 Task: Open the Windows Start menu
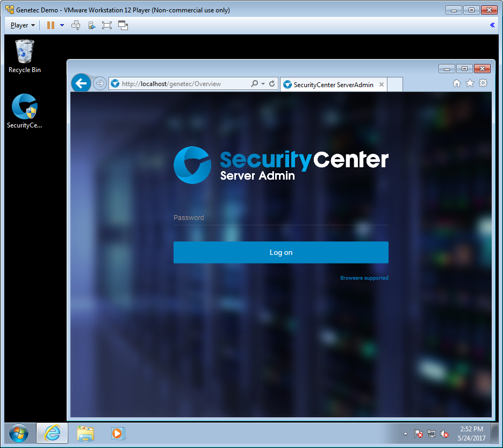point(19,433)
